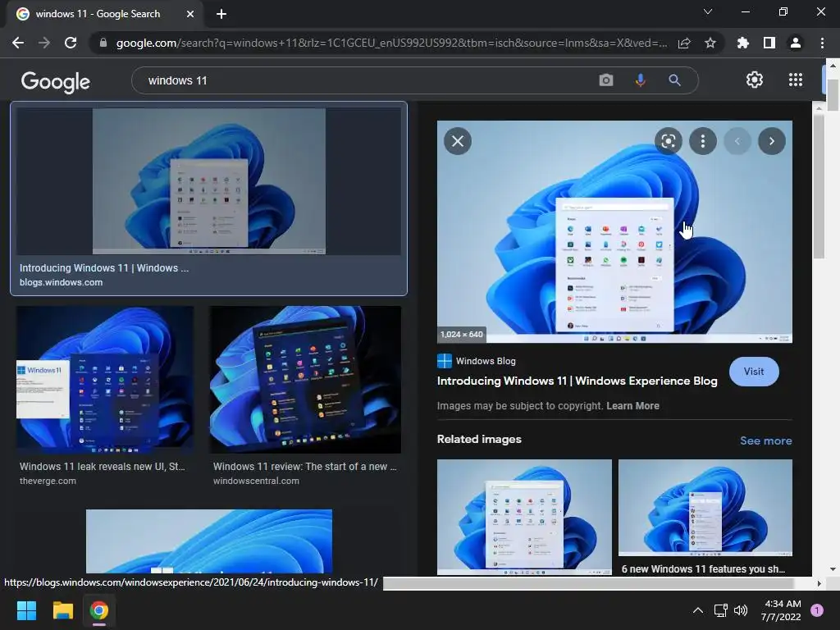The height and width of the screenshot is (630, 840).
Task: Open the Windows 11 review windowscentral image
Action: click(305, 380)
